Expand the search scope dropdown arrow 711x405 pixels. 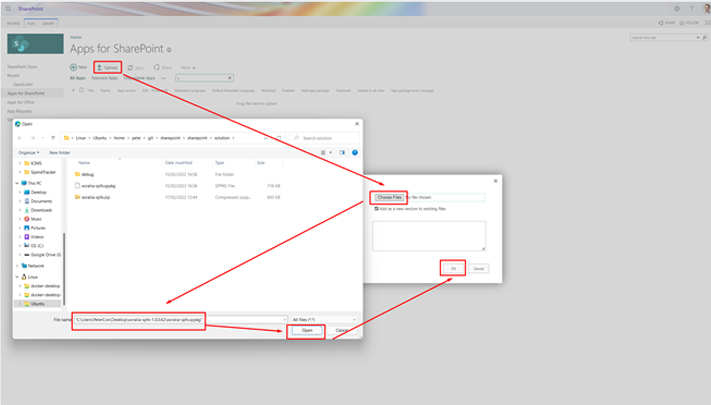(698, 38)
